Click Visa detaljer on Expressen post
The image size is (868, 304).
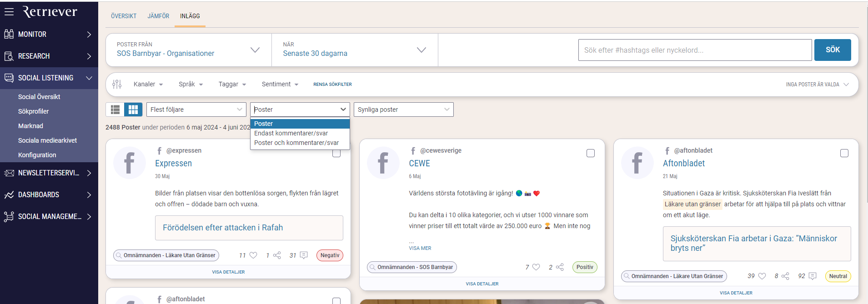click(x=228, y=272)
